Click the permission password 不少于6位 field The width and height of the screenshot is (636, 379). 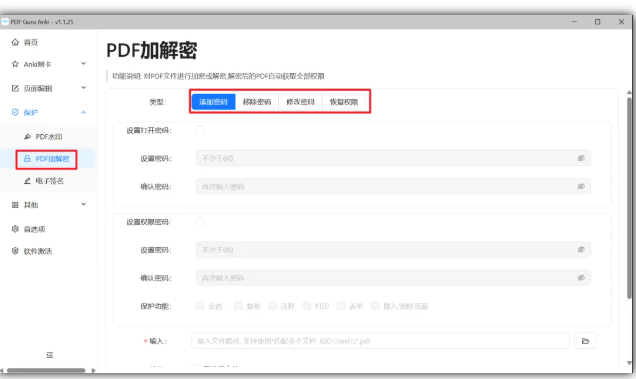(393, 250)
